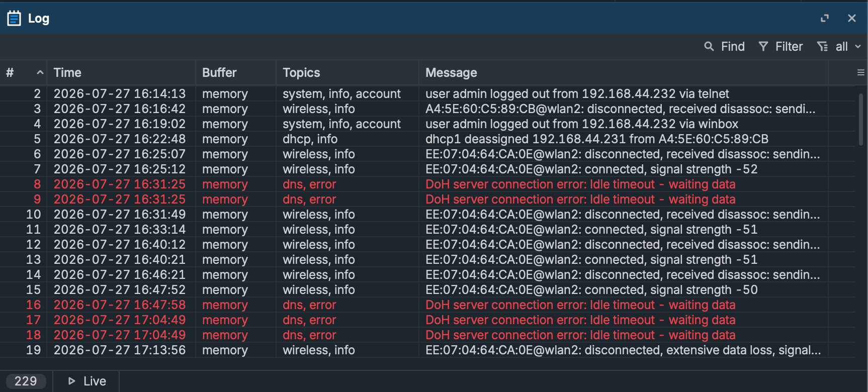Screen dimensions: 868x392
Task: Open the Find search tool
Action: pos(724,47)
